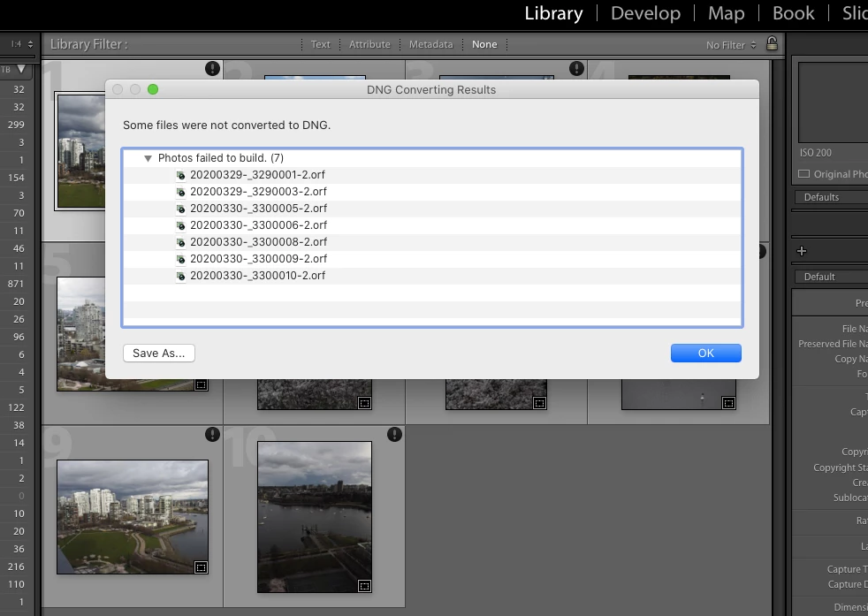This screenshot has height=616, width=868.
Task: Collapse the Photos failed to build list
Action: pos(148,158)
